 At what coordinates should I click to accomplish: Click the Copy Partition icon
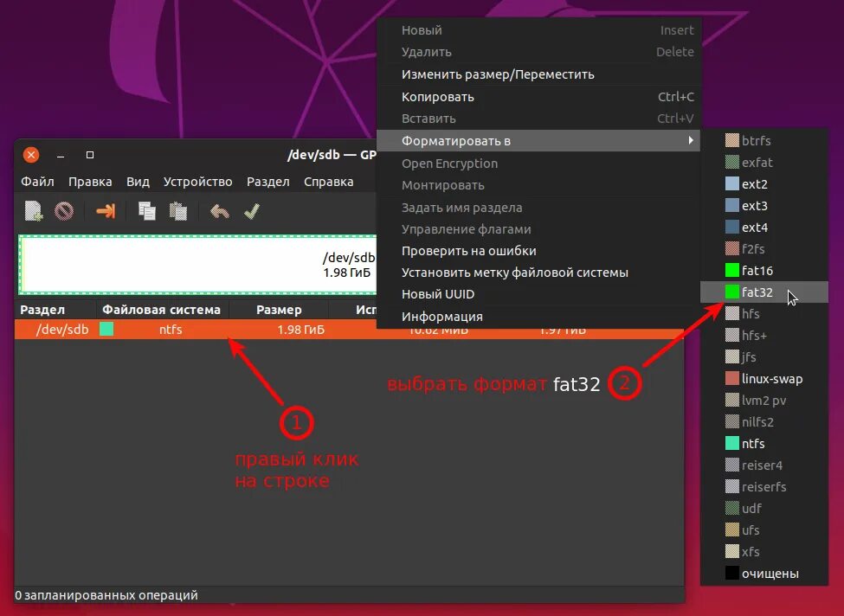147,210
